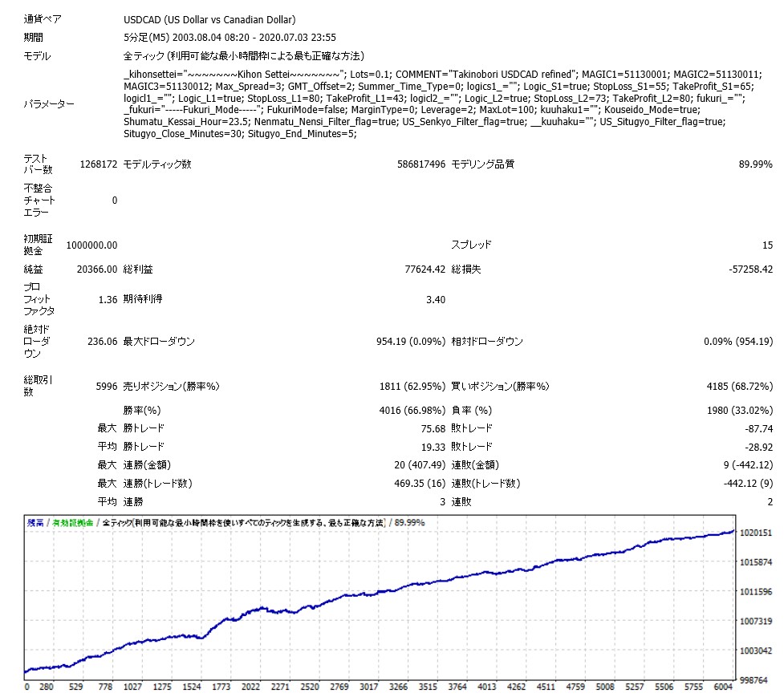The image size is (784, 697).
Task: Click the win rate 4016 (66.98%)
Action: coord(412,411)
